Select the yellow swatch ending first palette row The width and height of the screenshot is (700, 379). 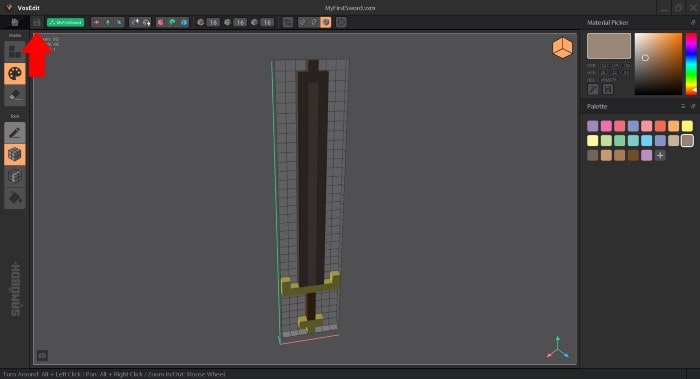[687, 126]
